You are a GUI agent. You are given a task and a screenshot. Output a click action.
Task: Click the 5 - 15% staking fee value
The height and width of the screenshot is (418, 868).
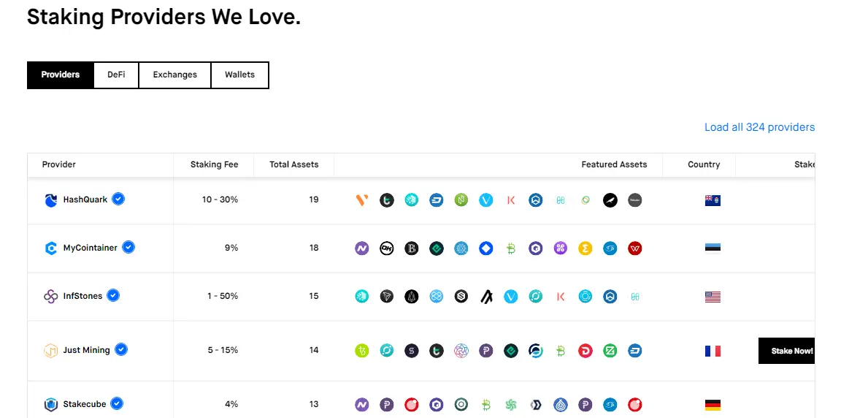[223, 350]
